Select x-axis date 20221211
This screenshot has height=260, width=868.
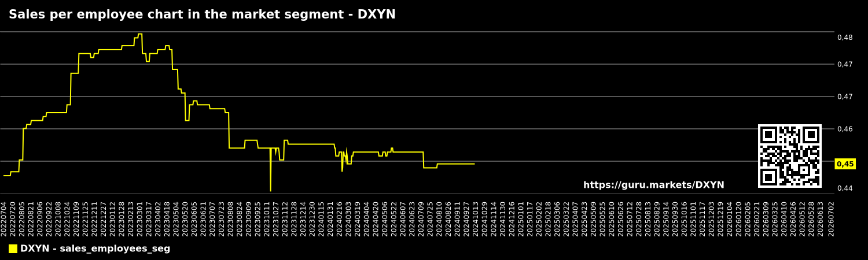click(94, 218)
